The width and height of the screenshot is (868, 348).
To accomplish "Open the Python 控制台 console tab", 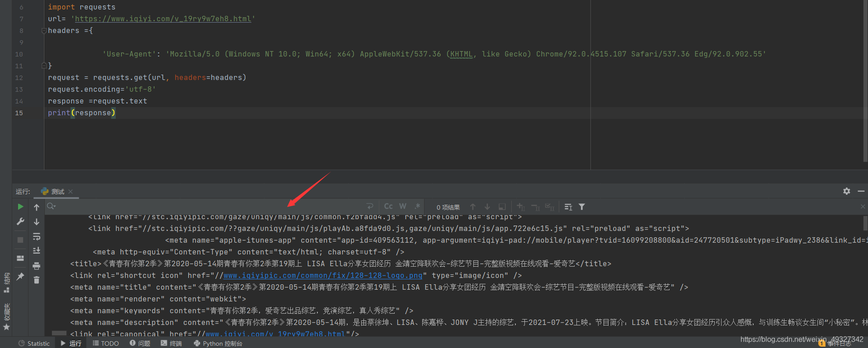I will [218, 343].
